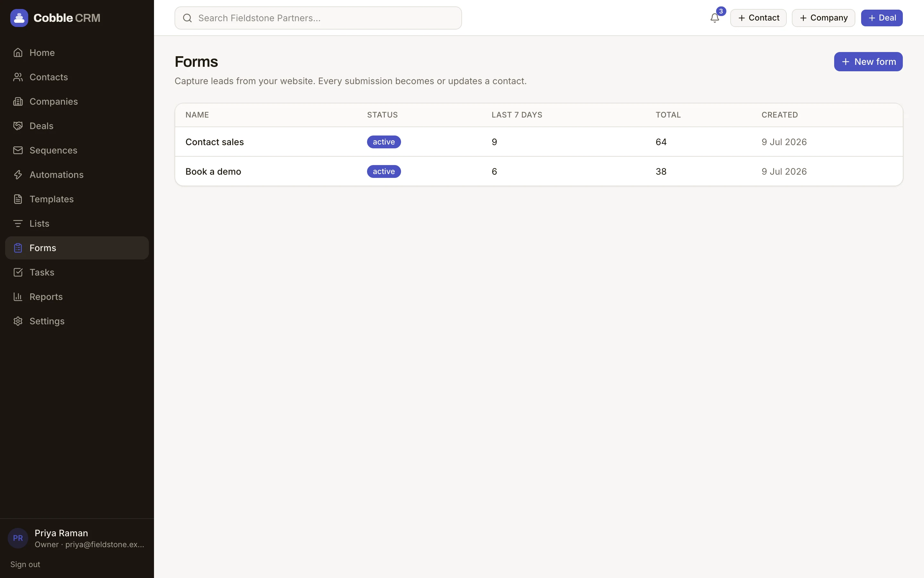924x578 pixels.
Task: Open Templates from sidebar
Action: (77, 199)
